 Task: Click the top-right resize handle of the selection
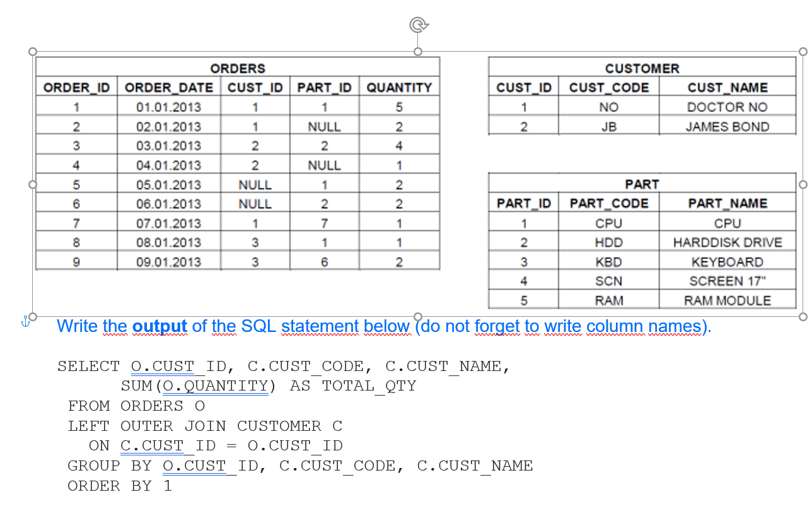(x=804, y=50)
